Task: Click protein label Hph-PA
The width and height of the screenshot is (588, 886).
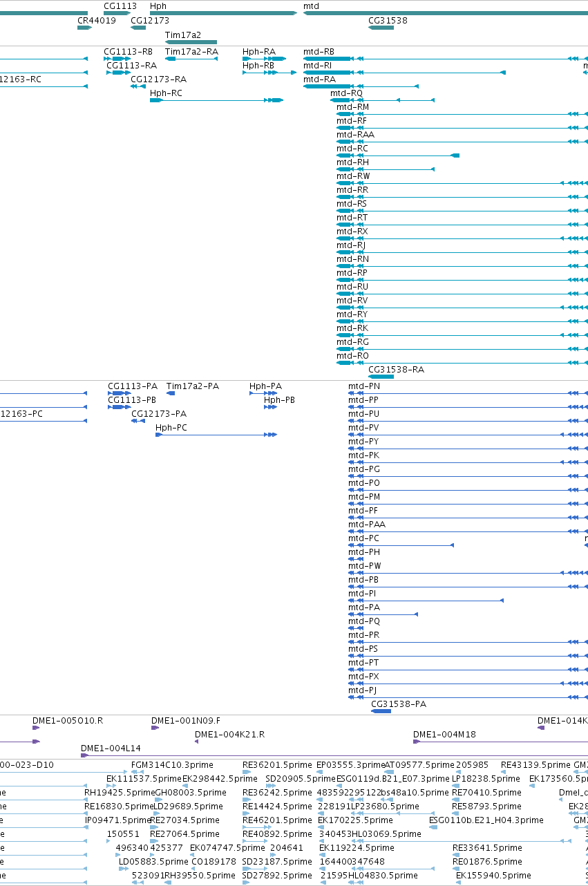Action: coord(265,386)
